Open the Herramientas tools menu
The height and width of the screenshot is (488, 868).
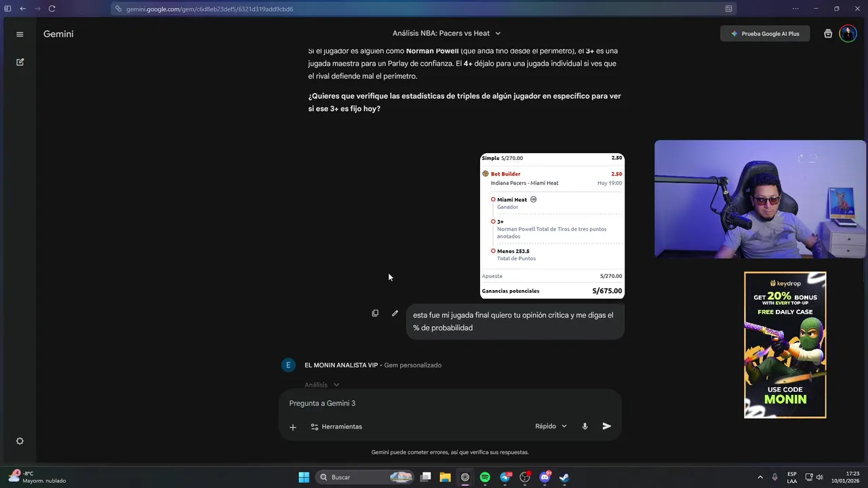(336, 426)
